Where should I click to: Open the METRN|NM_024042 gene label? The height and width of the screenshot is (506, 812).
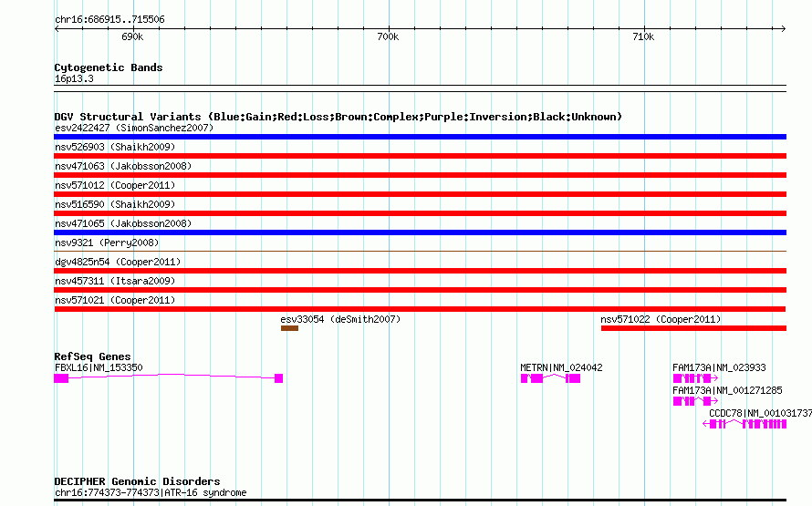pyautogui.click(x=561, y=367)
